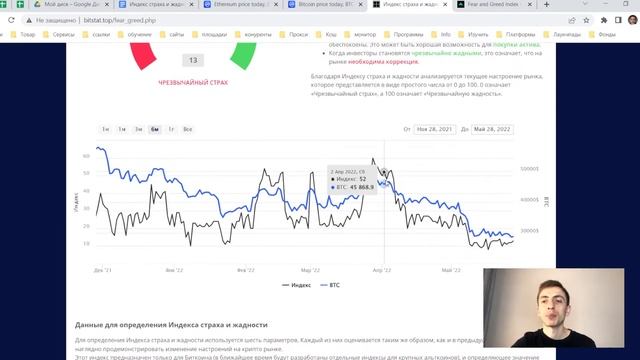Open the 'площадки' bookmarks folder

[x=209, y=35]
